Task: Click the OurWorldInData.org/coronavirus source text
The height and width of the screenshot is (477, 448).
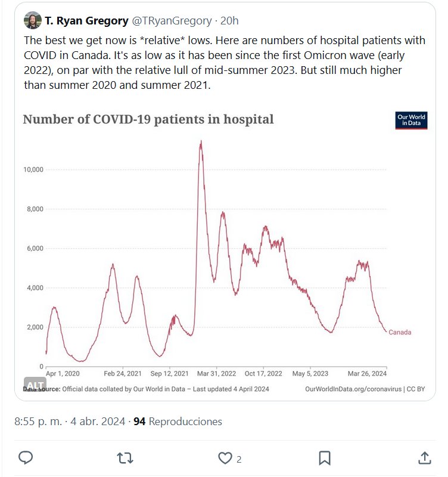Action: (353, 389)
